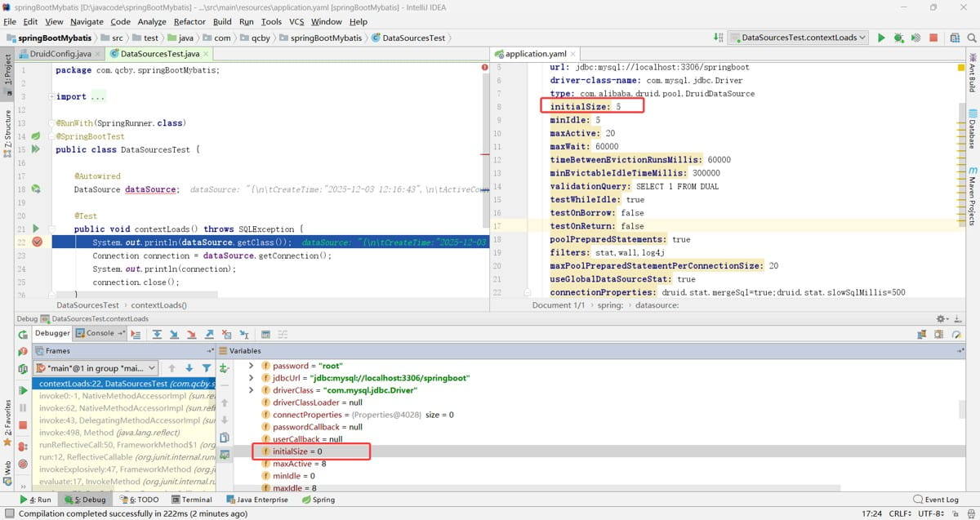980x520 pixels.
Task: Open the Event Log button in status bar
Action: pos(936,500)
